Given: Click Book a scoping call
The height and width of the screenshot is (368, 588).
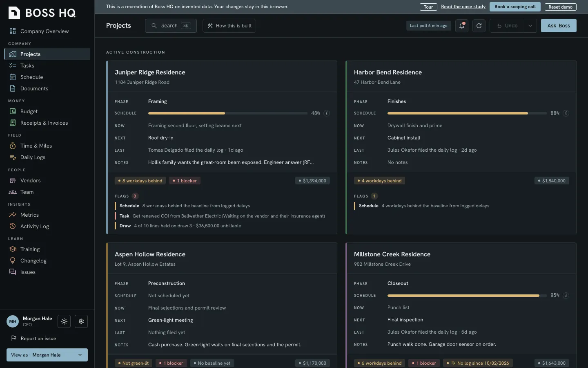Looking at the screenshot, I should (x=515, y=7).
